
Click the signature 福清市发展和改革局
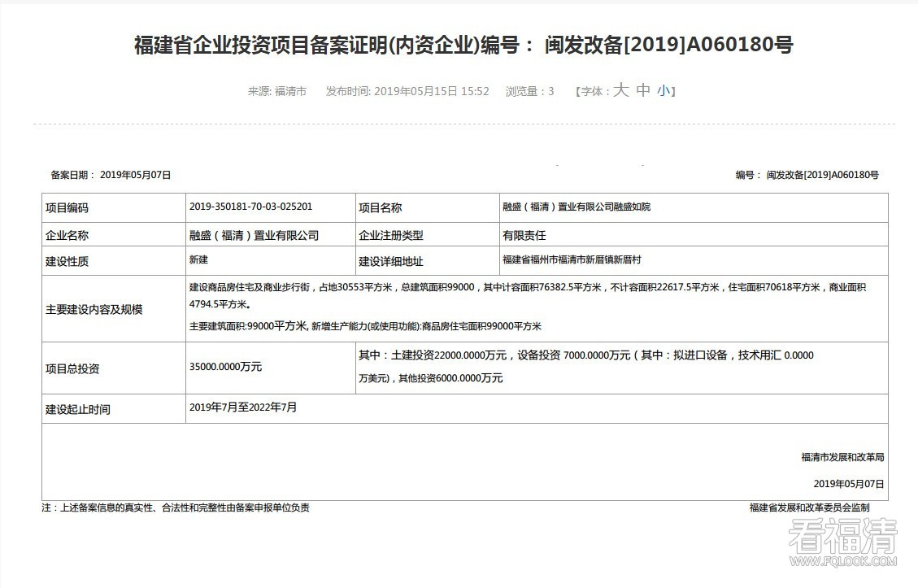[x=842, y=457]
